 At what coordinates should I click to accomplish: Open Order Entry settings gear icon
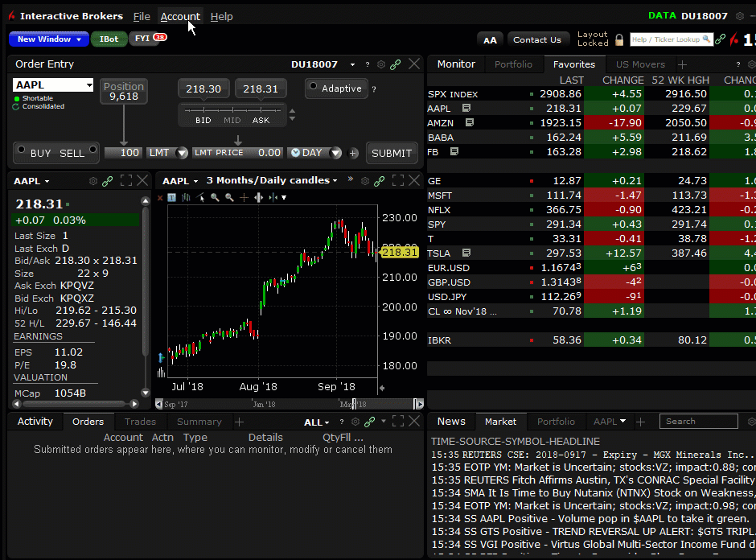pos(381,64)
